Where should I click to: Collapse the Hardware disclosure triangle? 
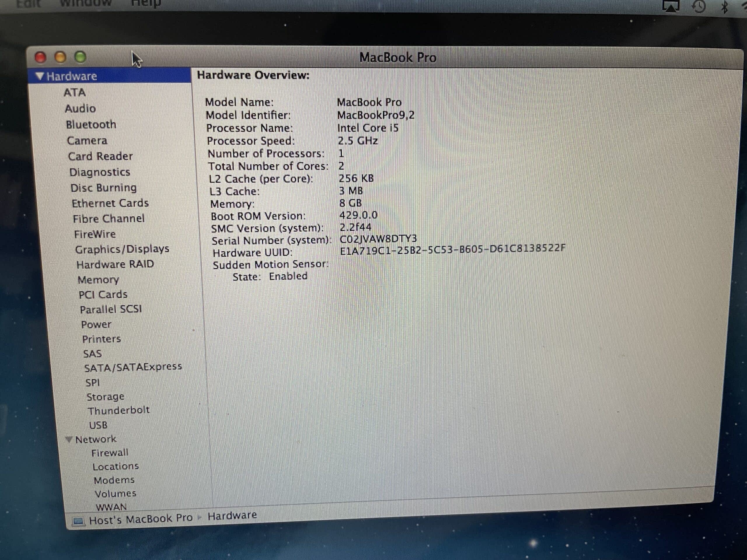point(39,76)
